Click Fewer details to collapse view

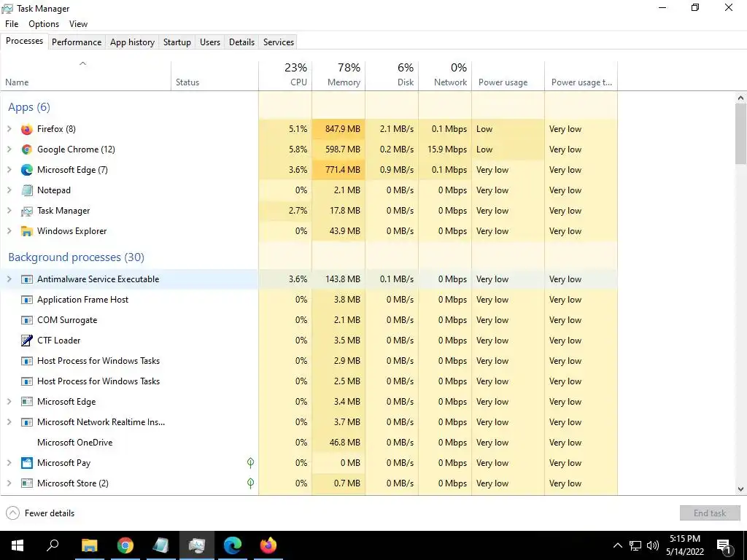coord(41,513)
